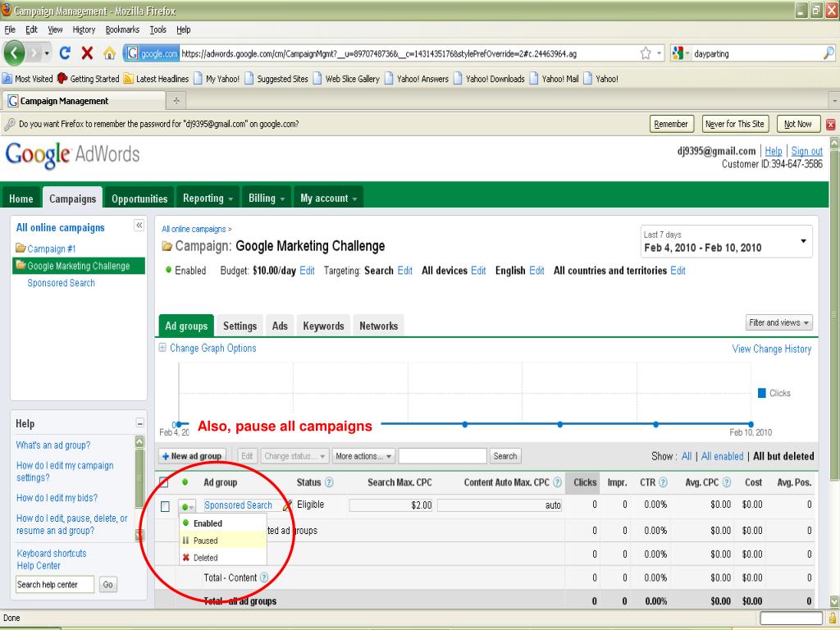Open the Billing tab dropdown
This screenshot has height=630, width=840.
[x=267, y=199]
